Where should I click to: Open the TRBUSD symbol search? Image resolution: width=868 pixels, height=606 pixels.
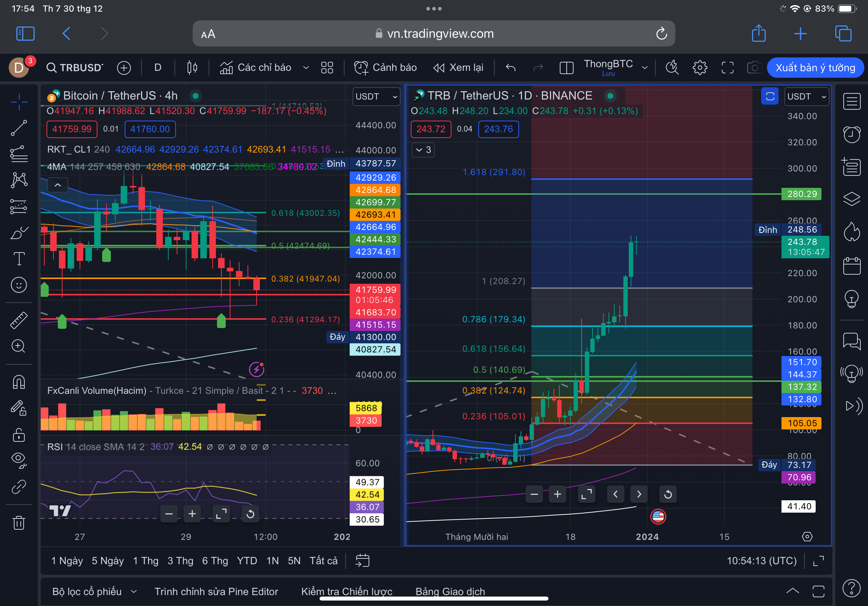pos(75,68)
